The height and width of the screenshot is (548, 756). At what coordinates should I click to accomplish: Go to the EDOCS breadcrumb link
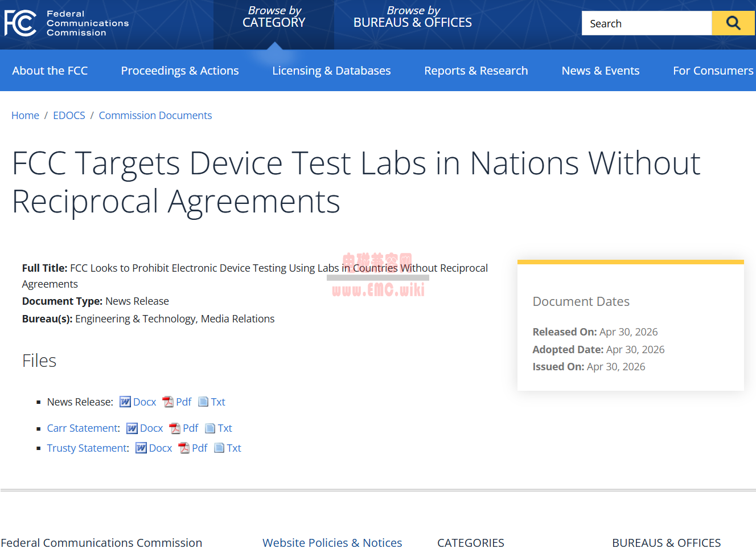click(69, 116)
